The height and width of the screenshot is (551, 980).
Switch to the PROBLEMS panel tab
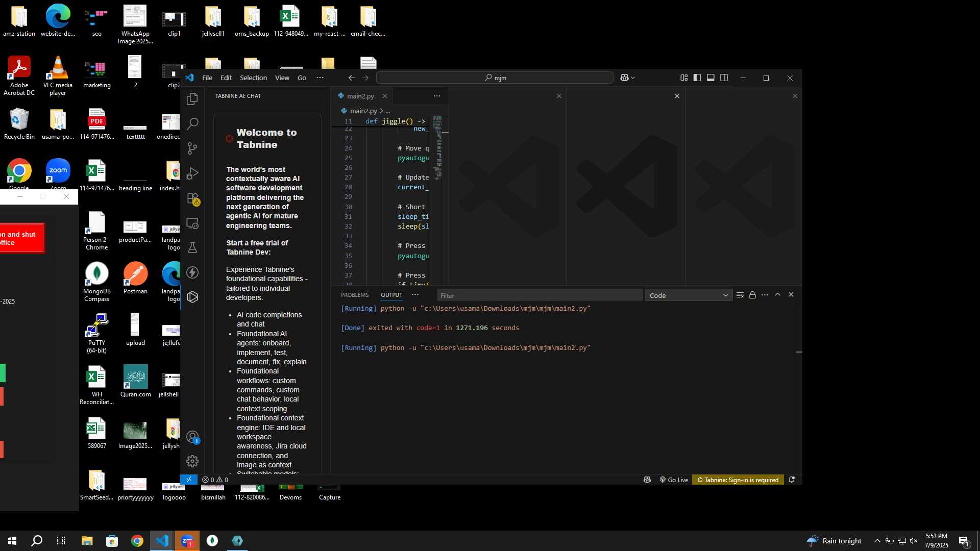pos(355,295)
